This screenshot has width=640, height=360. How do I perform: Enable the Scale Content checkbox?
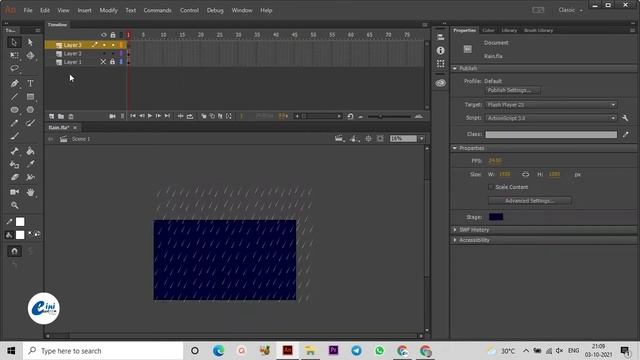[x=491, y=187]
